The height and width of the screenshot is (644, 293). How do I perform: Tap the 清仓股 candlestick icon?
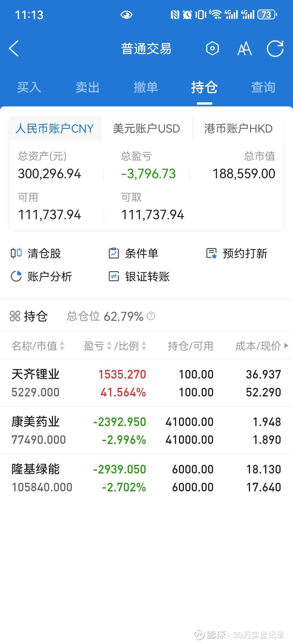click(16, 253)
